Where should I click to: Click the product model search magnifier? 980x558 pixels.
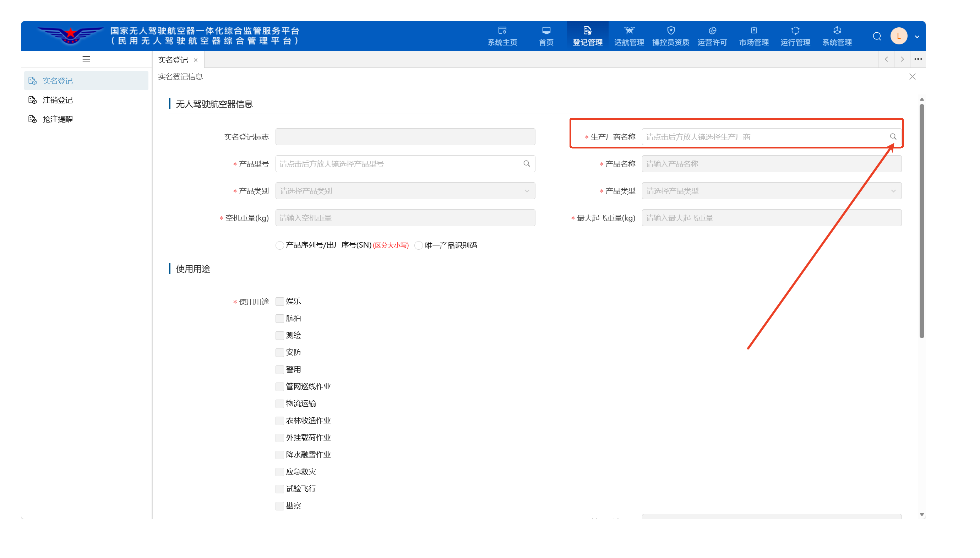527,164
